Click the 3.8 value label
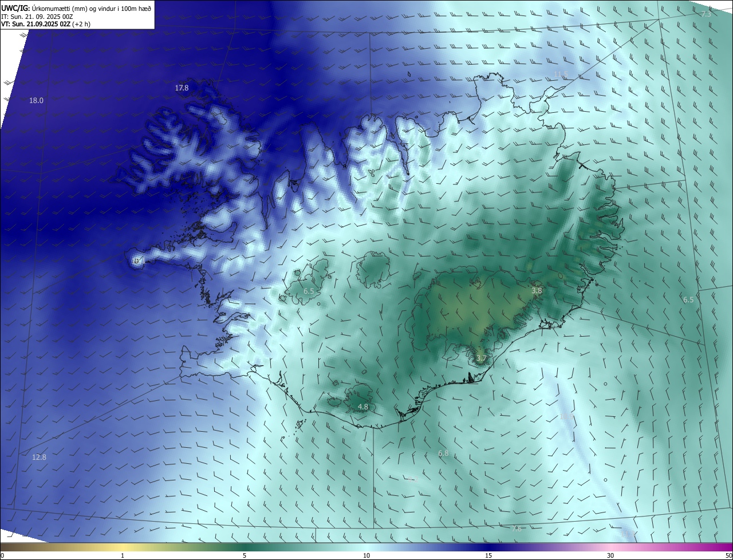This screenshot has height=560, width=733. 537,291
